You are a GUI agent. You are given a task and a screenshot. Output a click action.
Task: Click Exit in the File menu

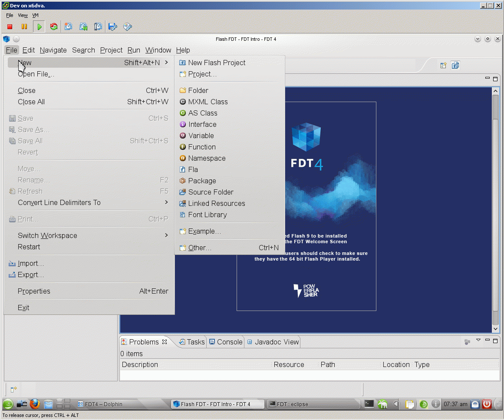coord(89,308)
